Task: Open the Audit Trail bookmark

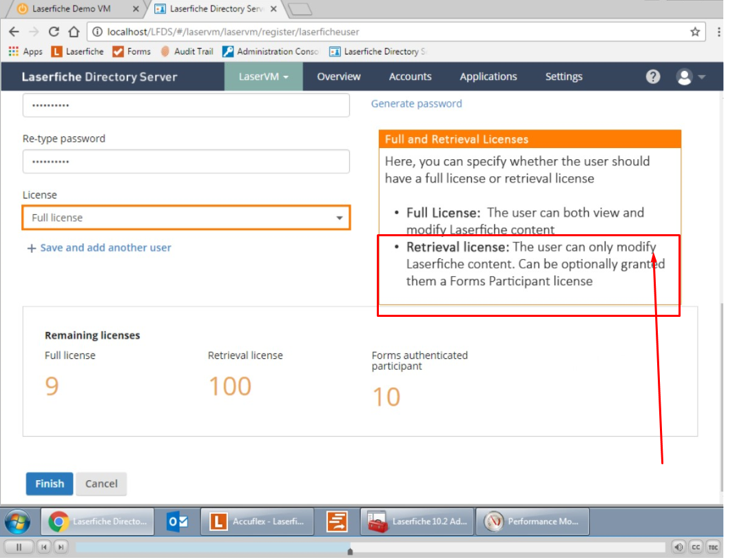Action: 187,52
